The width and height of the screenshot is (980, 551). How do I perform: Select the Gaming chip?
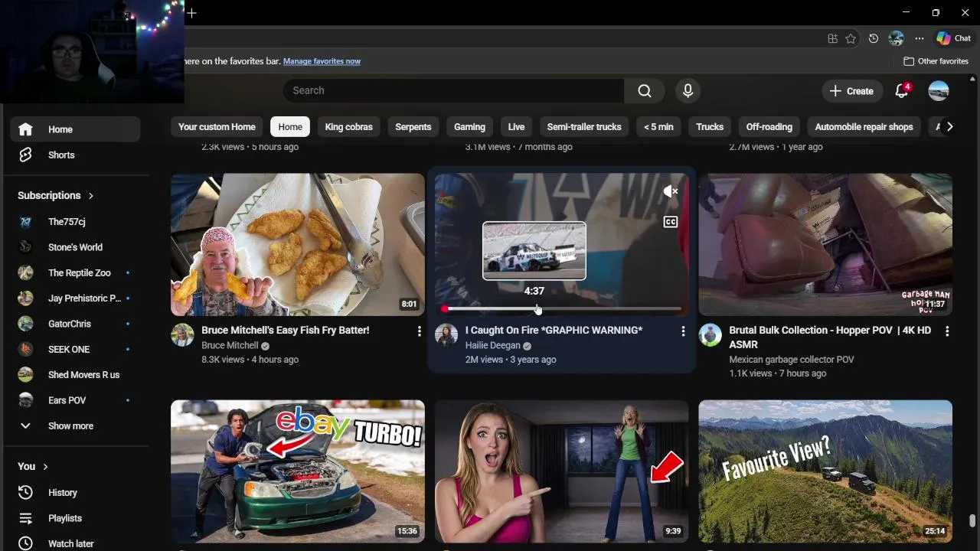pyautogui.click(x=469, y=127)
